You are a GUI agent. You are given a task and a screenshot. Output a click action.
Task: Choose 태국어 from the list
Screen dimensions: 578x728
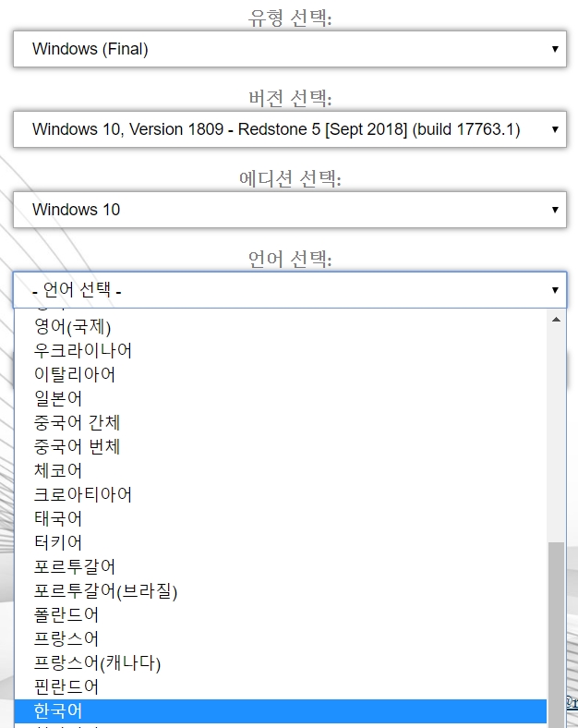(x=280, y=518)
